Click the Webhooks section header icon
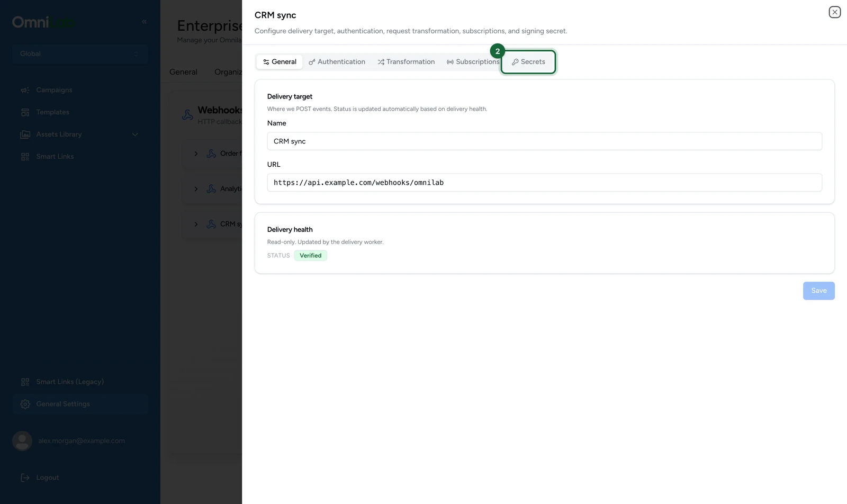The width and height of the screenshot is (847, 504). pyautogui.click(x=187, y=115)
